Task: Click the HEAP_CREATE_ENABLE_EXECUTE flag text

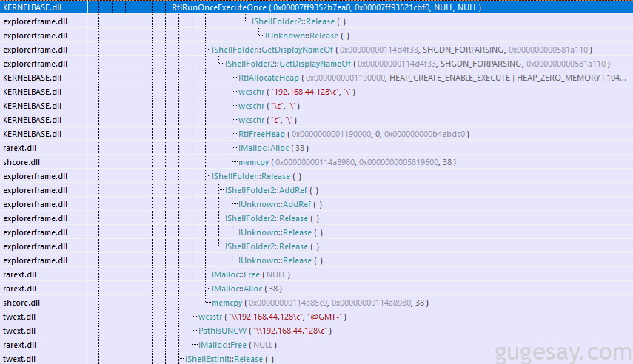Action: [449, 78]
